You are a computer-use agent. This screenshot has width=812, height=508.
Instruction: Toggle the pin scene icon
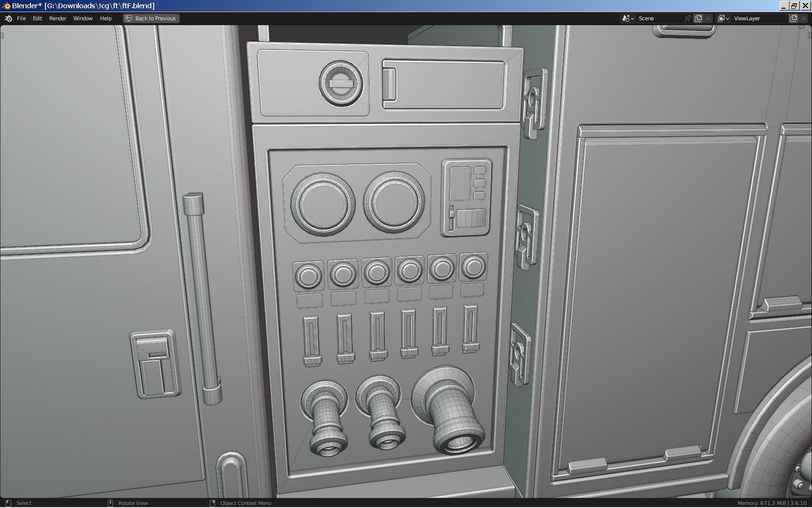click(688, 18)
